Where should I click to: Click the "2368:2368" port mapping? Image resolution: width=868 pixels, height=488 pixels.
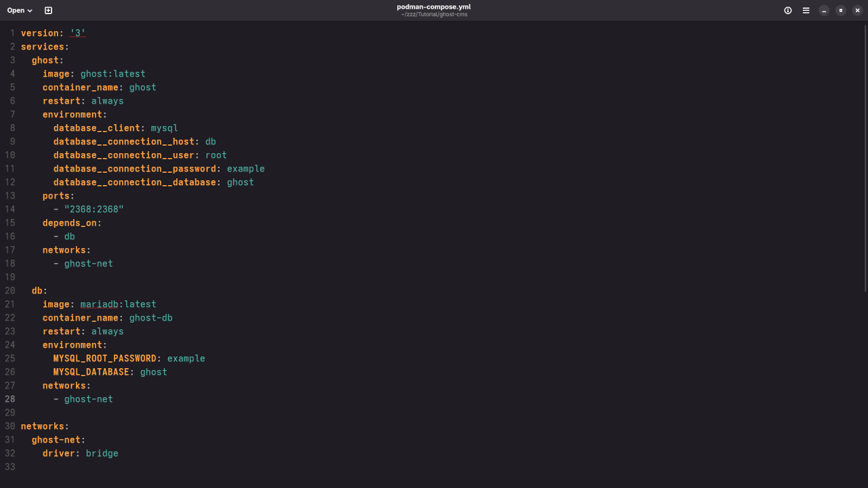94,209
